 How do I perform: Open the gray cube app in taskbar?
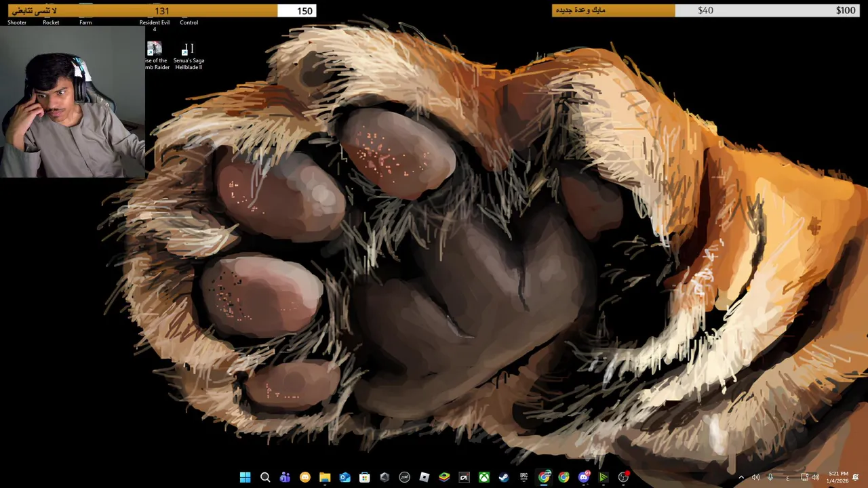click(x=384, y=477)
